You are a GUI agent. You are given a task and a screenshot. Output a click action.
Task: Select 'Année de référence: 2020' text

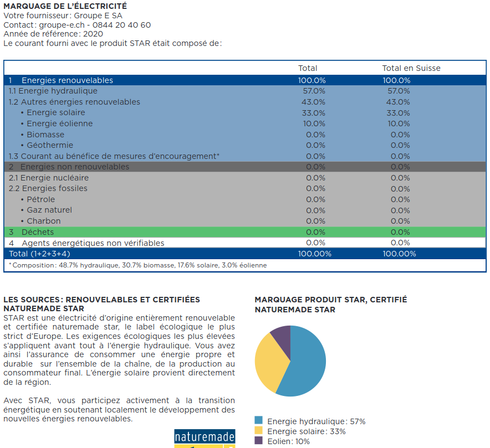[x=53, y=34]
